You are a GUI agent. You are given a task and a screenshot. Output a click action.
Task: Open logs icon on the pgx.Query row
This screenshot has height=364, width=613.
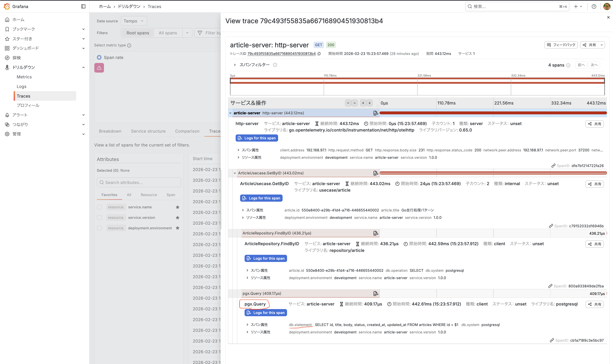[376, 293]
